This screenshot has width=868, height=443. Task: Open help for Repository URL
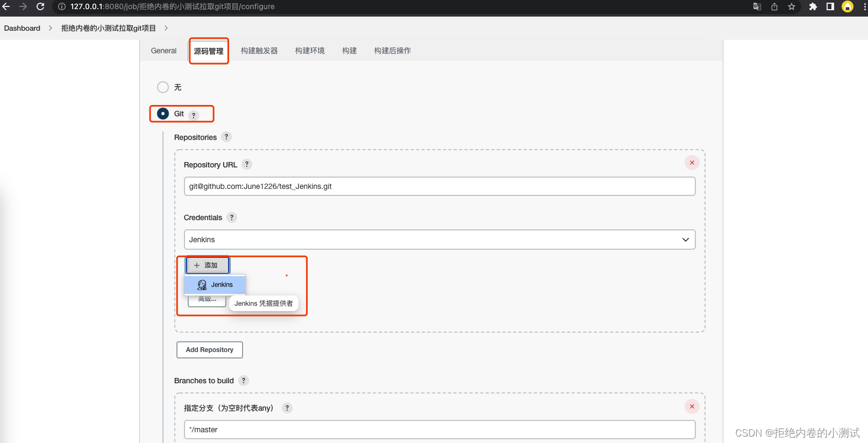[x=247, y=164]
